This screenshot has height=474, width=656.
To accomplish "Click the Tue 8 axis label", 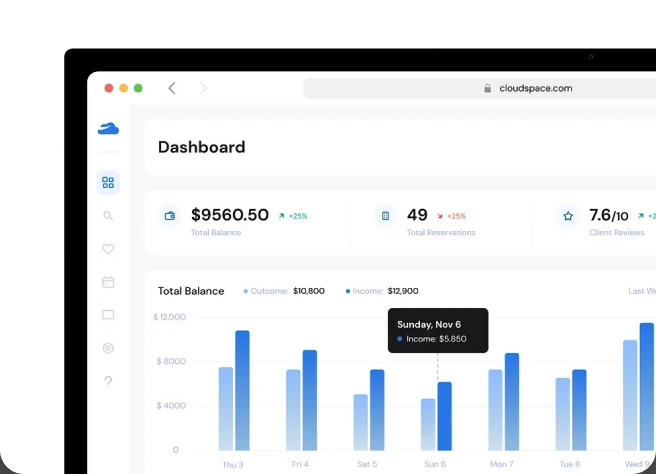I will (569, 464).
